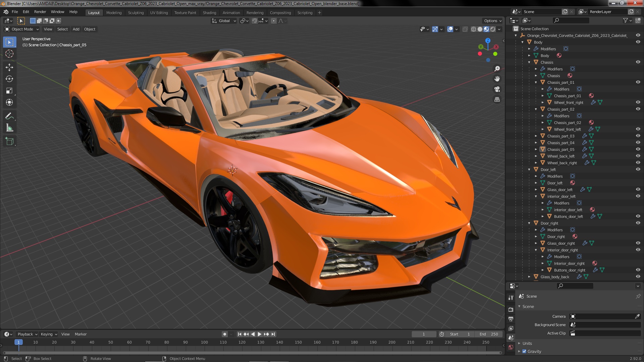This screenshot has width=644, height=362.
Task: Toggle camera view icon in viewport
Action: [x=497, y=89]
